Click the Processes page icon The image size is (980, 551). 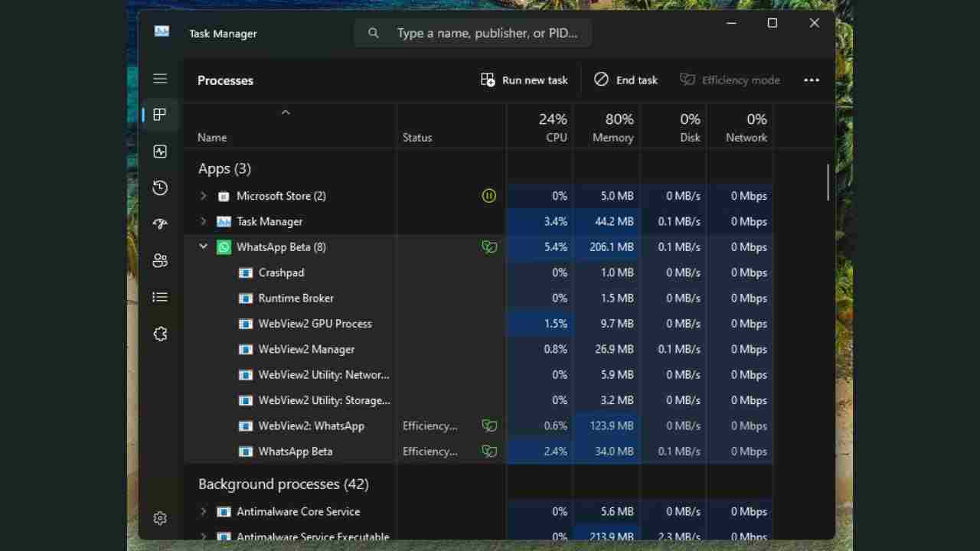tap(160, 114)
